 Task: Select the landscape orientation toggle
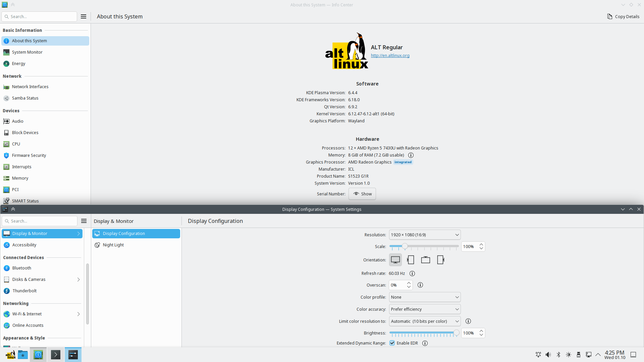(x=395, y=260)
